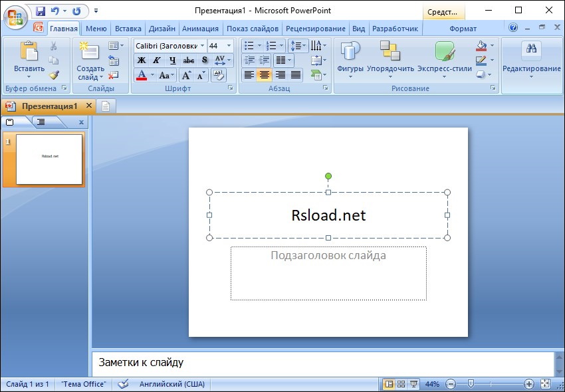Click the Вставить clipboard paste icon
Viewport: 565px width, 392px height.
pos(29,51)
